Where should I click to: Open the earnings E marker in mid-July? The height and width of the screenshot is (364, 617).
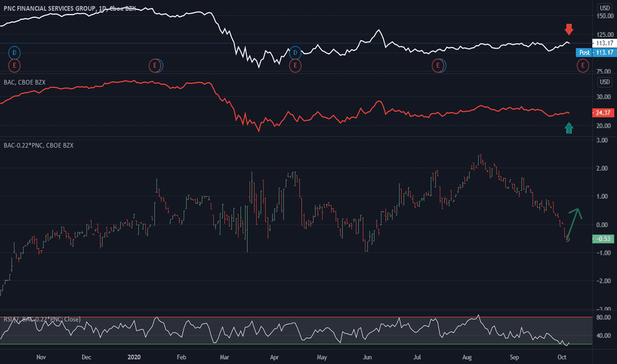click(x=438, y=66)
